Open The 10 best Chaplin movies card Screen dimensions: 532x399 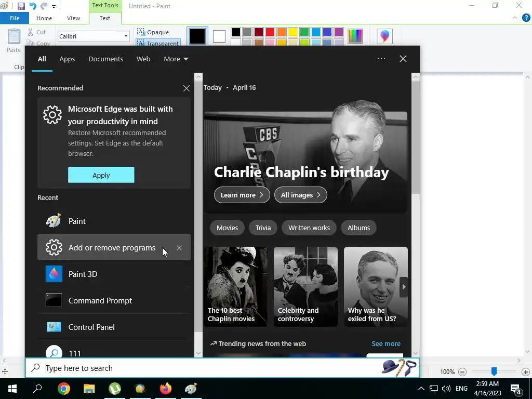[235, 287]
